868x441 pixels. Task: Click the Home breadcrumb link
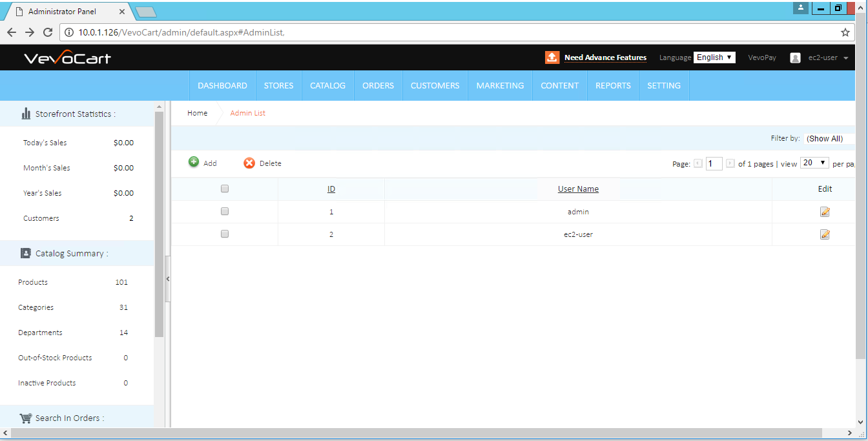coord(198,113)
